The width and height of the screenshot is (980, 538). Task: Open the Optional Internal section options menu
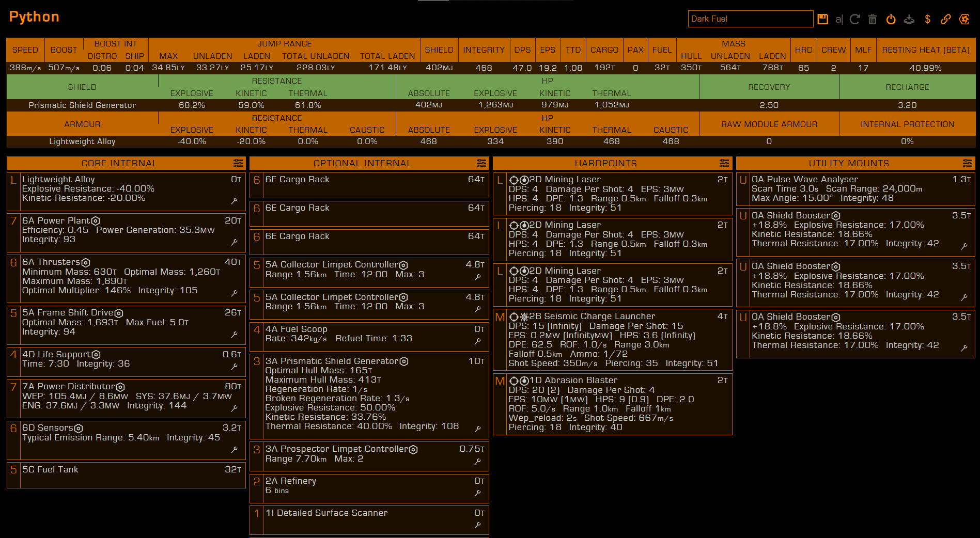point(481,163)
